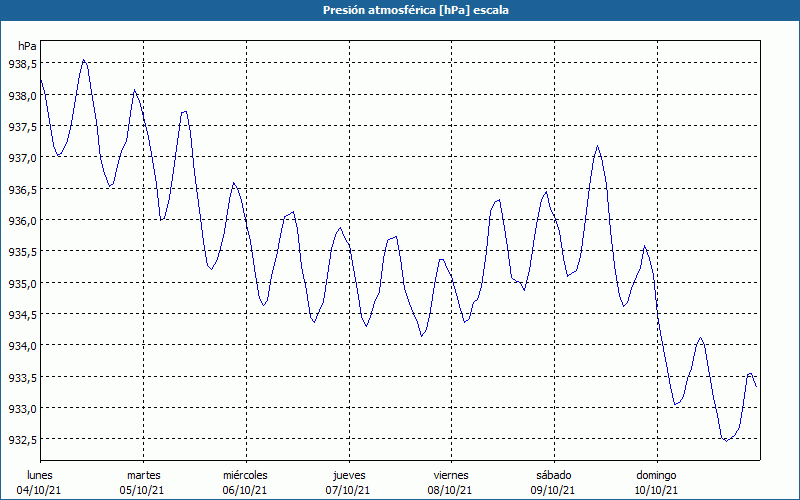Click the 'miércoles' day label
Viewport: 800px width, 500px height.
click(245, 475)
